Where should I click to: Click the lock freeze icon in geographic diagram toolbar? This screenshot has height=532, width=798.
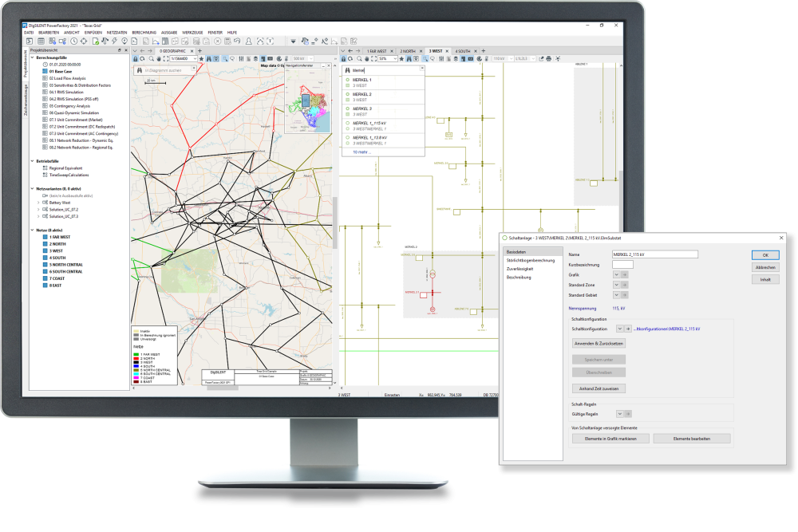136,59
